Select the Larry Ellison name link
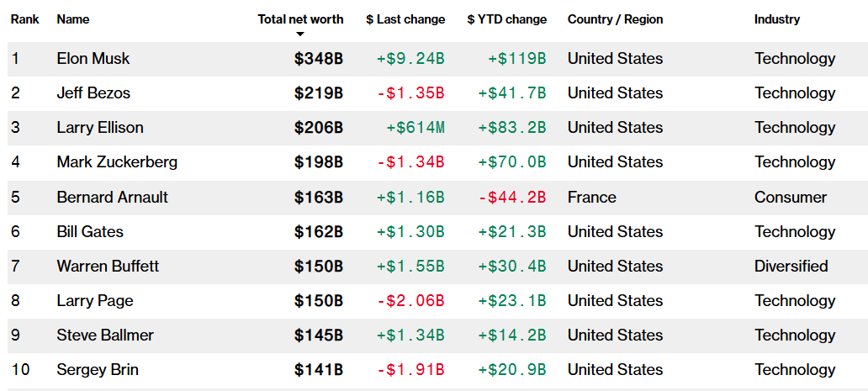Image resolution: width=868 pixels, height=391 pixels. [100, 128]
